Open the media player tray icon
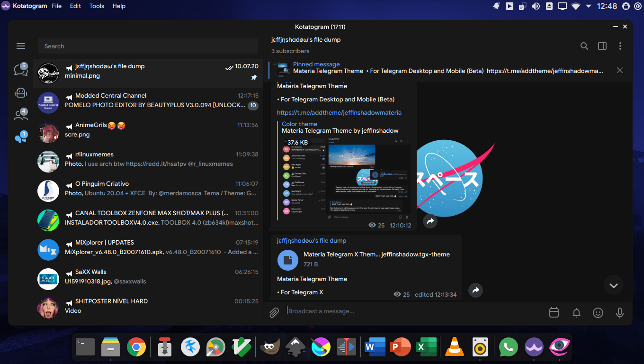The height and width of the screenshot is (364, 644). click(510, 6)
